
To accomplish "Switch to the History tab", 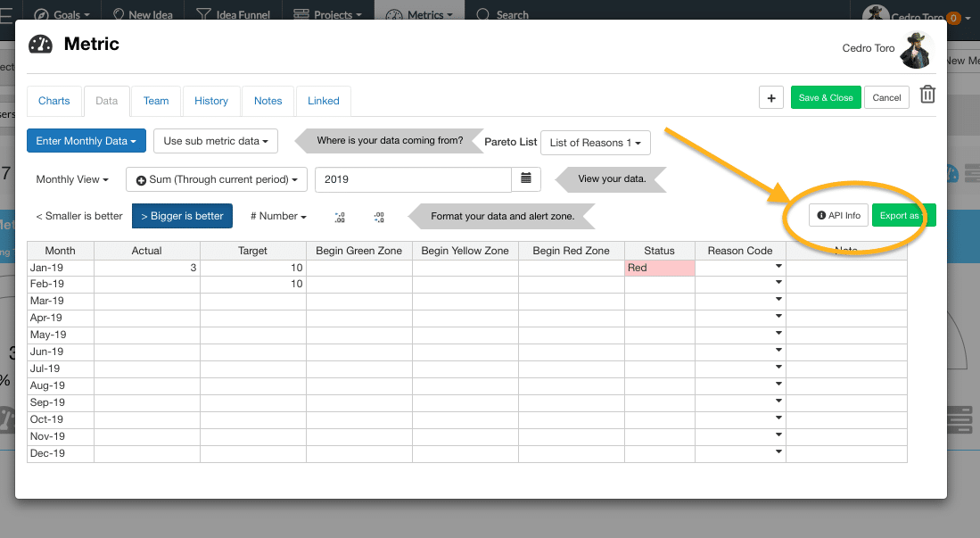I will pyautogui.click(x=211, y=101).
